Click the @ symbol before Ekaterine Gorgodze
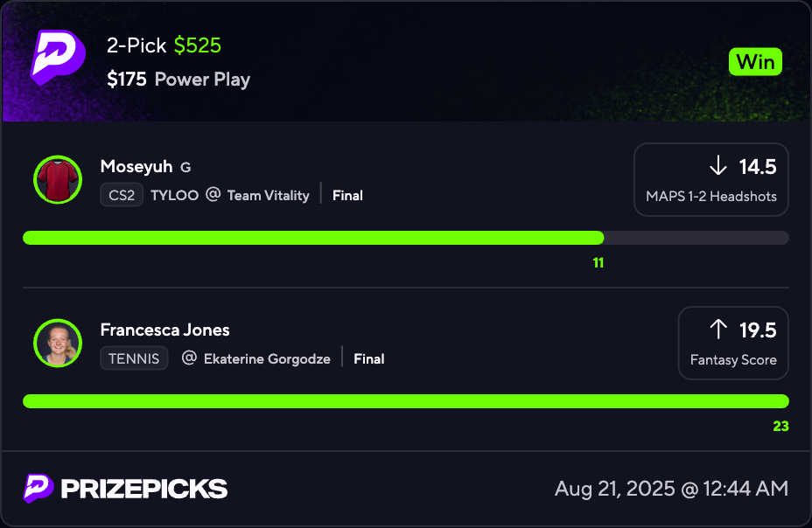 pyautogui.click(x=189, y=358)
